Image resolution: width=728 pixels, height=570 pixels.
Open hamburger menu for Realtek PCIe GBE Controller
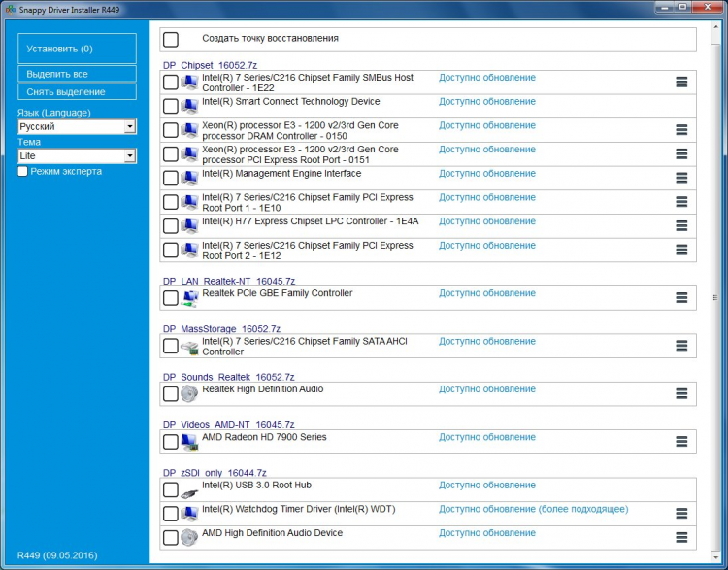point(681,298)
